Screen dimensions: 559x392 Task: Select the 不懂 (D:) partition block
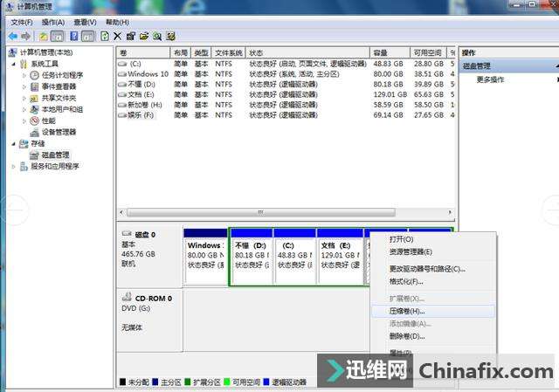(252, 257)
